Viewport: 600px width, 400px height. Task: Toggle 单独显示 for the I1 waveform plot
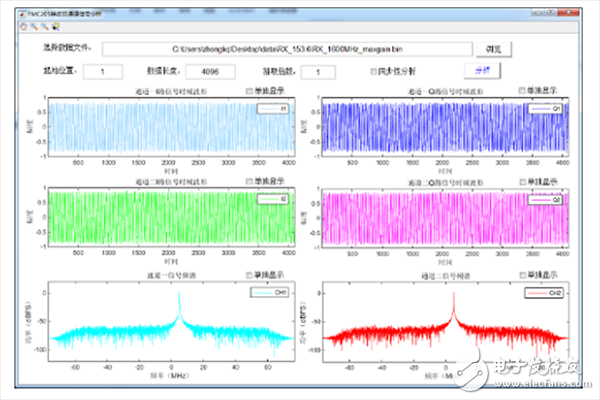(250, 92)
